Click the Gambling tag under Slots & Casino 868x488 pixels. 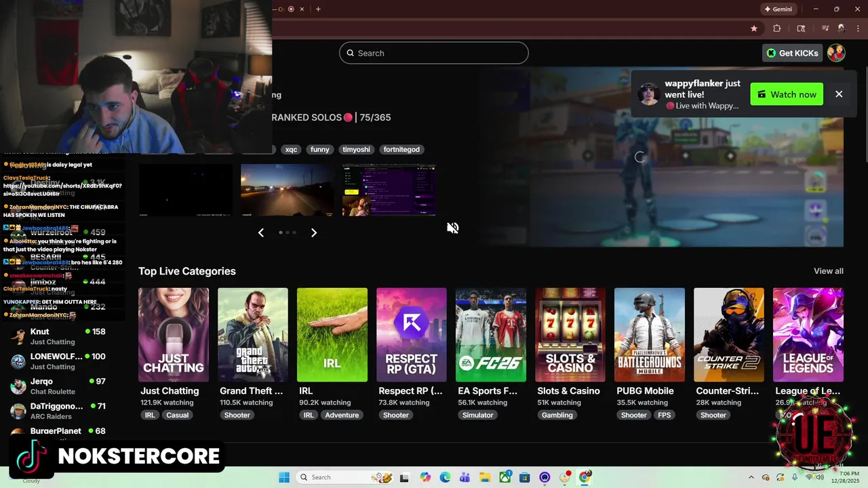[x=557, y=415]
